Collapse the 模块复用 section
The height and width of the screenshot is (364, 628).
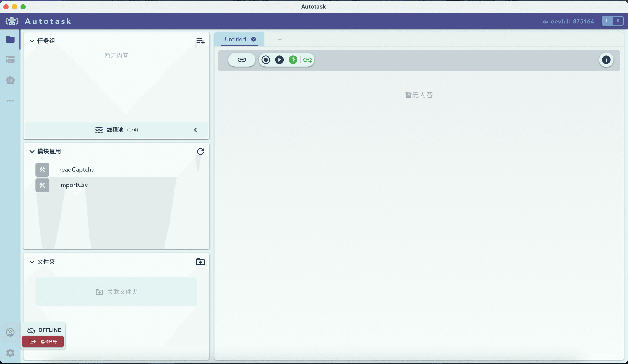[32, 151]
